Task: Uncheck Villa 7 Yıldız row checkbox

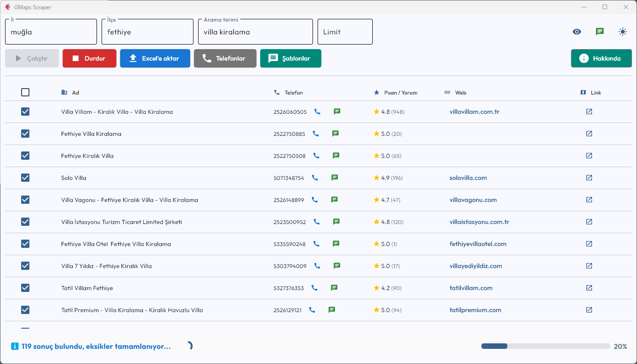Action: tap(25, 266)
